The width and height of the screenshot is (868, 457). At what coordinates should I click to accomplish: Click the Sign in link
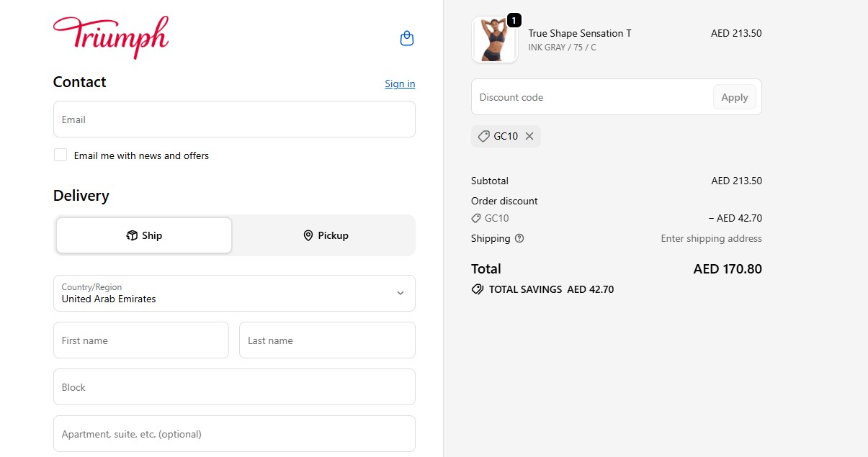click(400, 83)
